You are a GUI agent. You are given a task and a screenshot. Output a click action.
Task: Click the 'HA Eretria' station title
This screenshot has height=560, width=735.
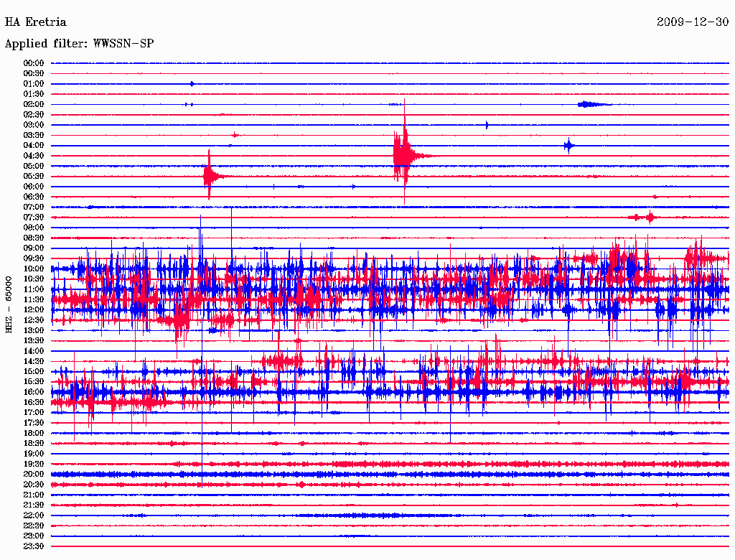tap(36, 22)
